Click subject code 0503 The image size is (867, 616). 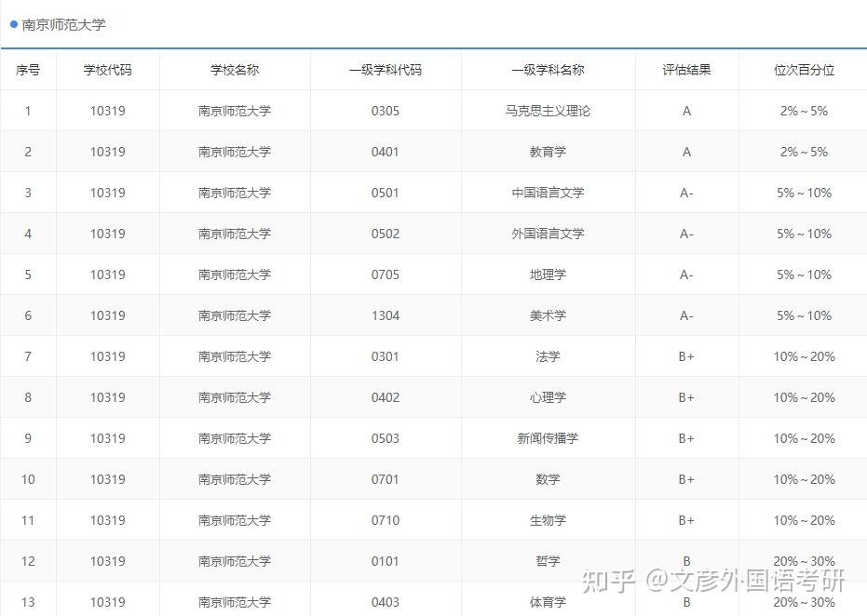click(x=386, y=438)
